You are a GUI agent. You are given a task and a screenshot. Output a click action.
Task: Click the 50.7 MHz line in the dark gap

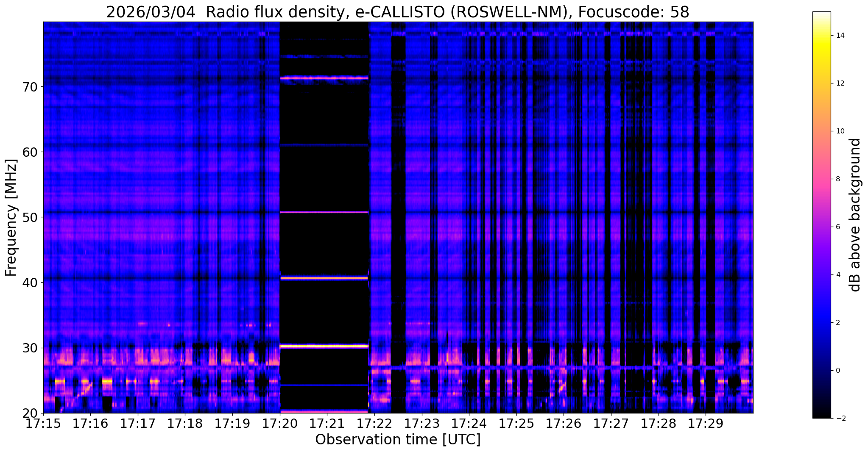(324, 212)
